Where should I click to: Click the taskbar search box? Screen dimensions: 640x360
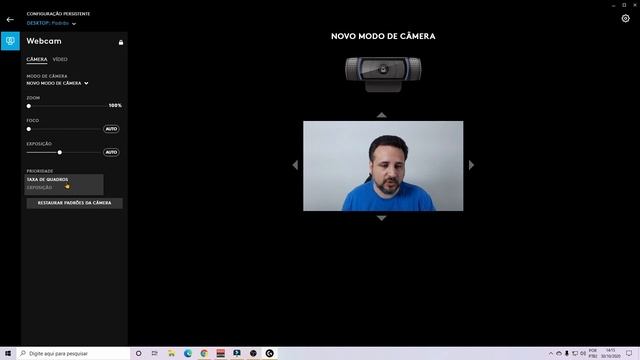(73, 353)
